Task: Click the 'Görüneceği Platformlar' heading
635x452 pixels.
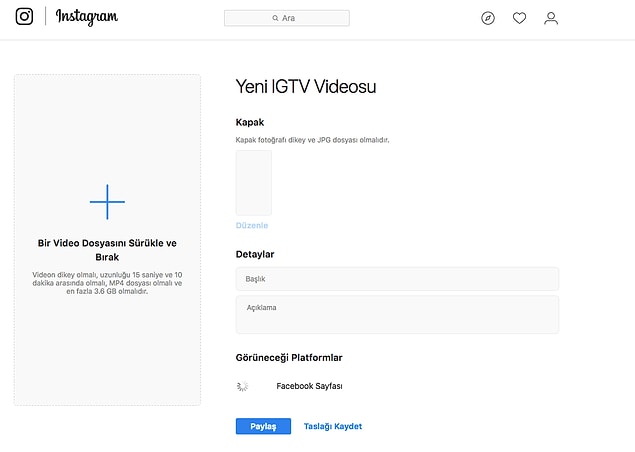Action: [289, 358]
